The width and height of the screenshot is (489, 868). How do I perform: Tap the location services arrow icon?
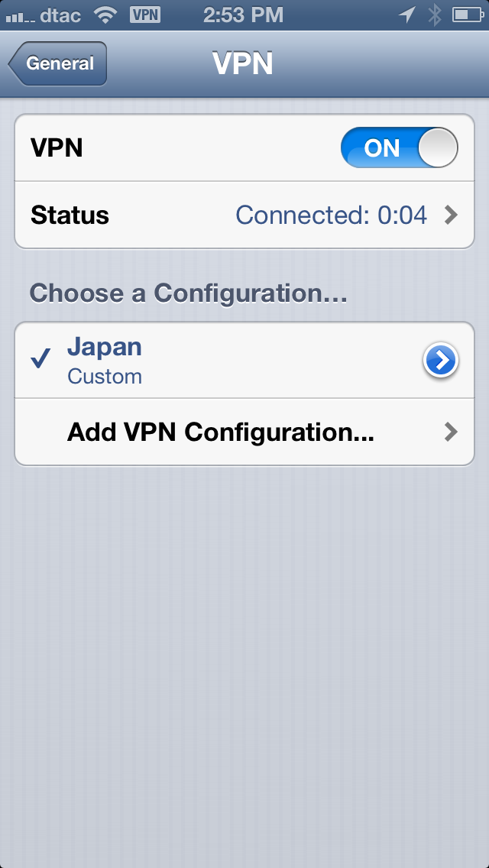(x=407, y=15)
